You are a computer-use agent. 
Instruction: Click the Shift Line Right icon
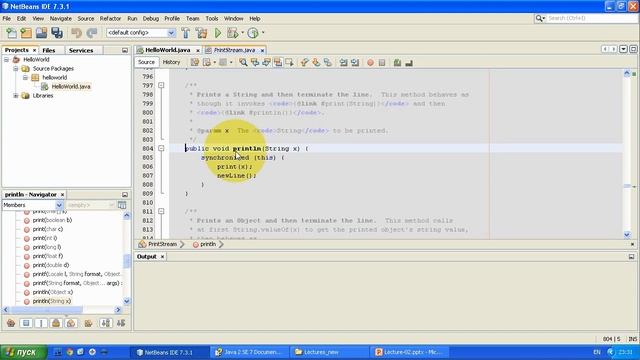coord(355,62)
